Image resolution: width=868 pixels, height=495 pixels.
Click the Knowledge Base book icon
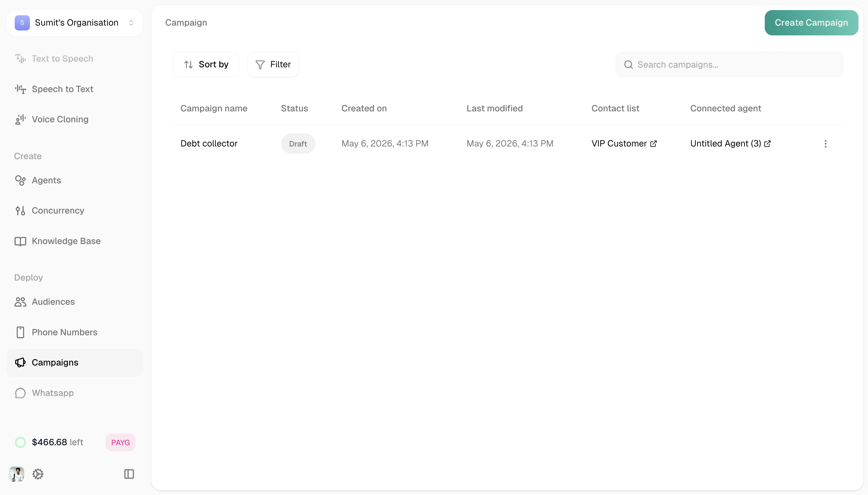(20, 241)
